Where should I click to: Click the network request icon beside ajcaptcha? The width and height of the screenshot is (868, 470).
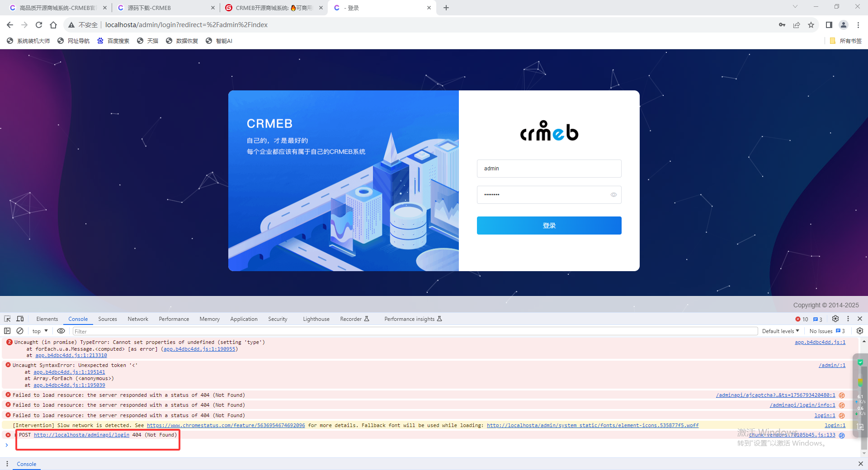coord(842,395)
